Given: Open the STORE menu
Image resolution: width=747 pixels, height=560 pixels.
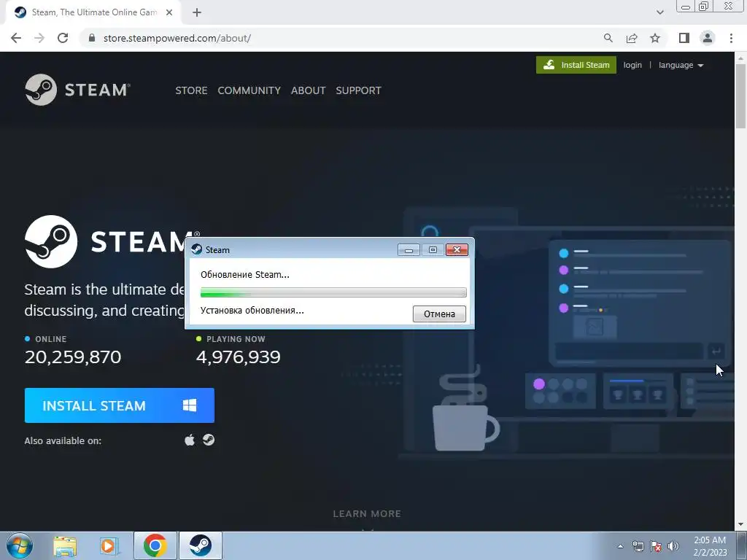Looking at the screenshot, I should tap(191, 90).
